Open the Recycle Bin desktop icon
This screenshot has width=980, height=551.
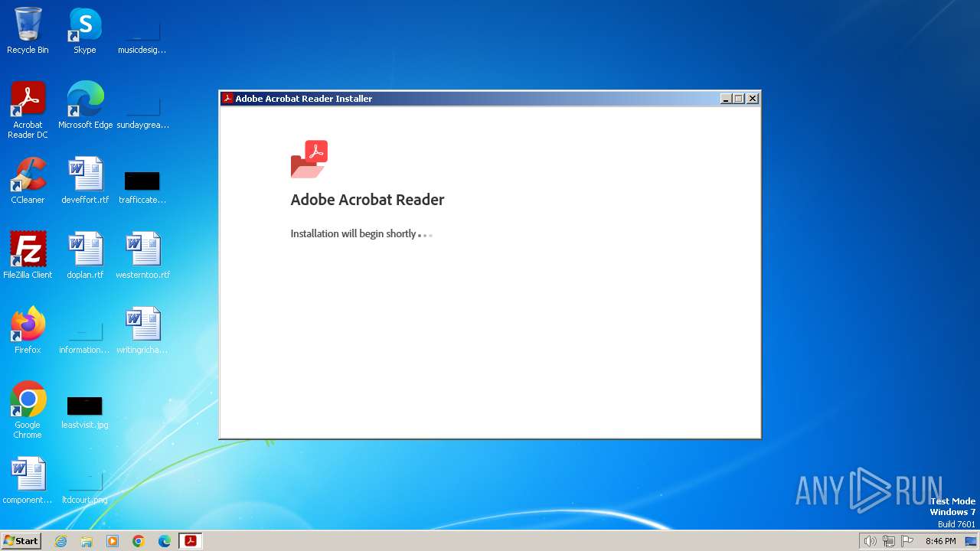pyautogui.click(x=28, y=31)
